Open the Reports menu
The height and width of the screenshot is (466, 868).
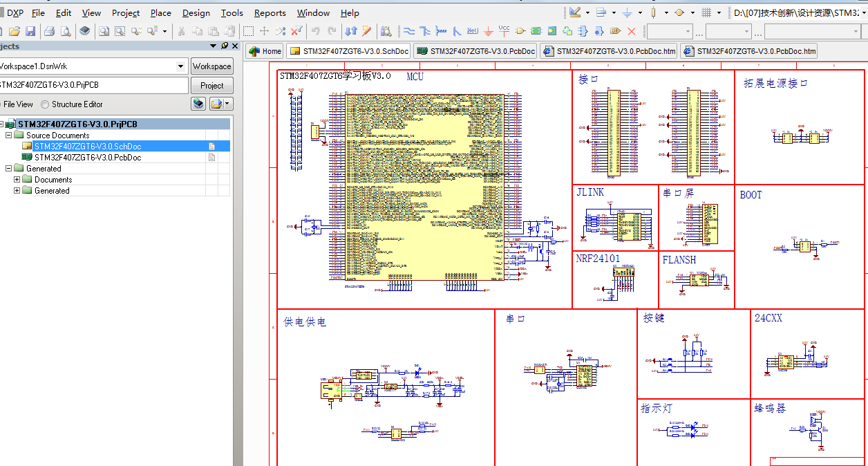pos(270,12)
